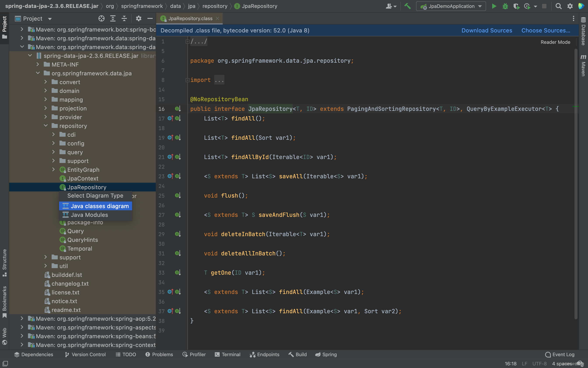Expand the convert package
Screen dimensions: 588x368
click(45, 82)
